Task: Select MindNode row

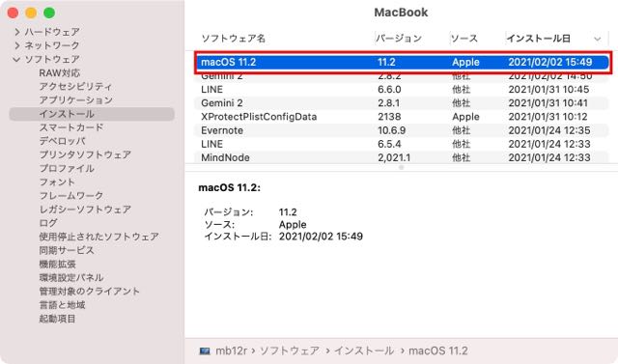Action: click(402, 157)
